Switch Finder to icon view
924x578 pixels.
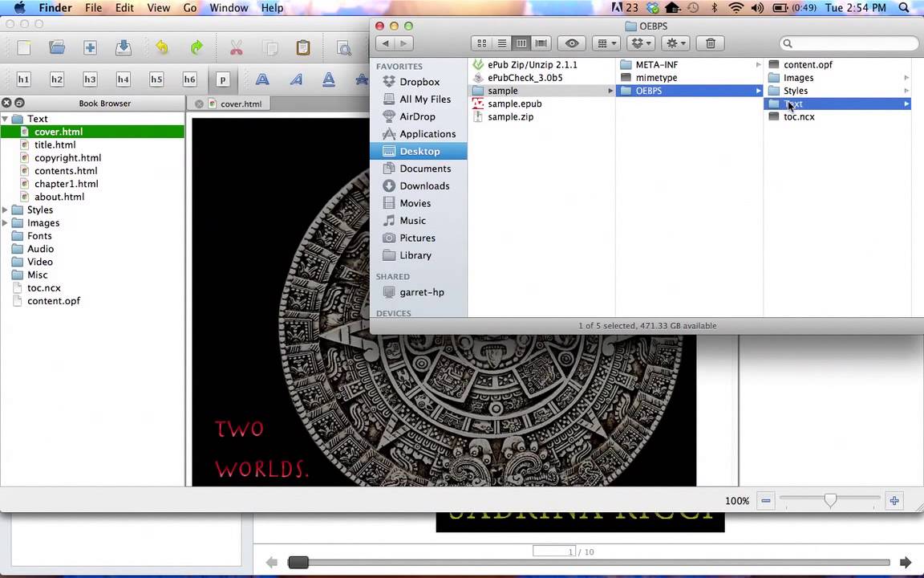[x=481, y=43]
